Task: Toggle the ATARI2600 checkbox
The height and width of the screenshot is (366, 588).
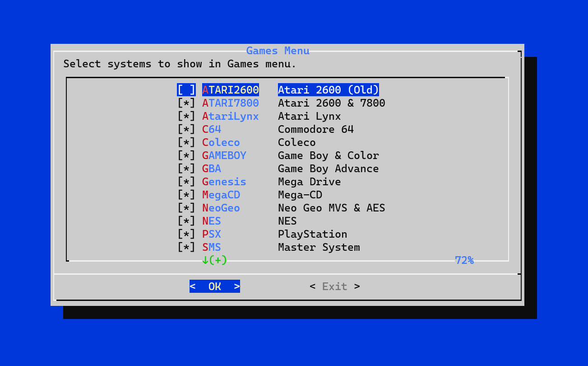Action: [186, 90]
